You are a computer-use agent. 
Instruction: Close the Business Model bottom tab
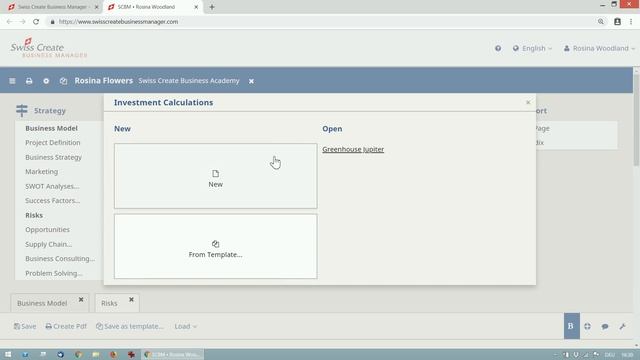[x=81, y=300]
